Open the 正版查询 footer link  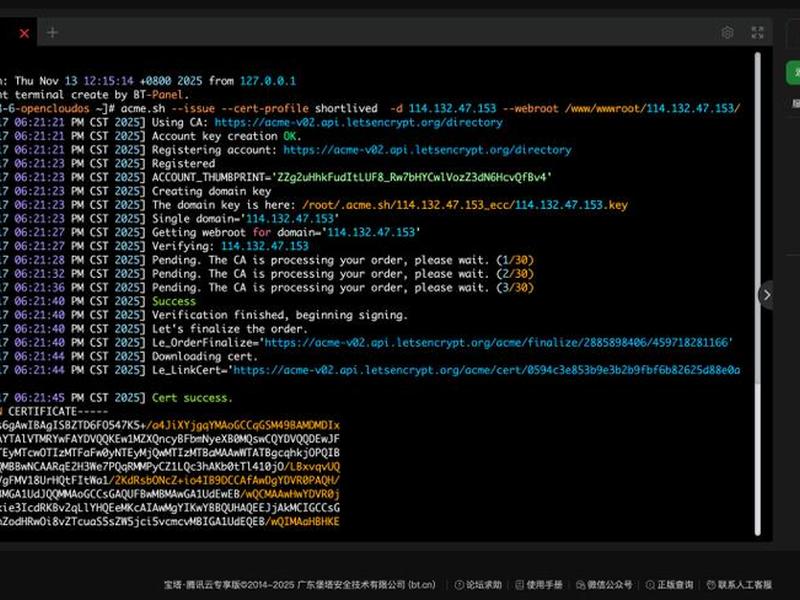669,585
